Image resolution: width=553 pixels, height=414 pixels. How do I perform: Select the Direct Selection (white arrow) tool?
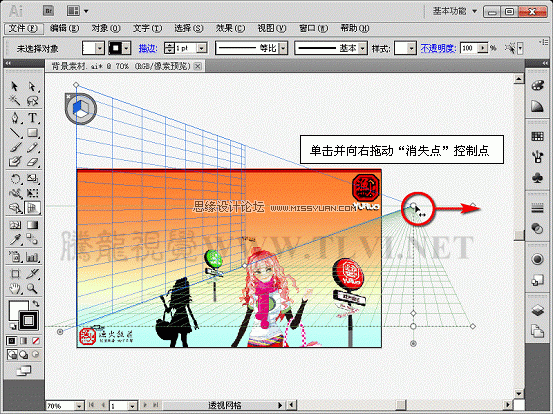click(x=32, y=86)
